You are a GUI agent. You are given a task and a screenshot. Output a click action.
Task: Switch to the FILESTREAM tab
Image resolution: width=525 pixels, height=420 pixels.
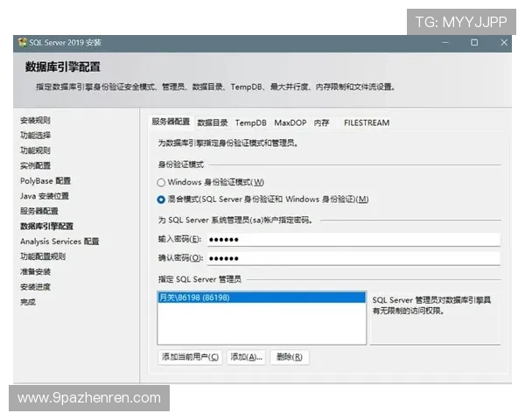[x=367, y=122]
